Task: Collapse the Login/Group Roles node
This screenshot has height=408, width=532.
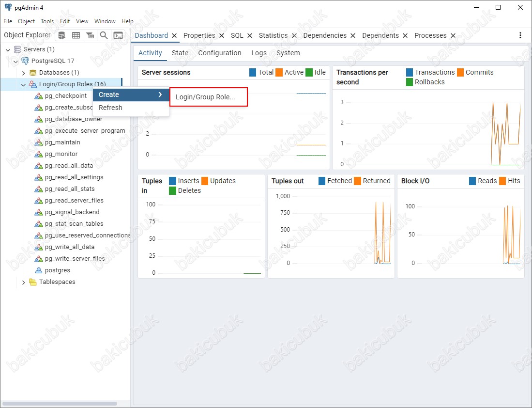Action: click(x=23, y=85)
